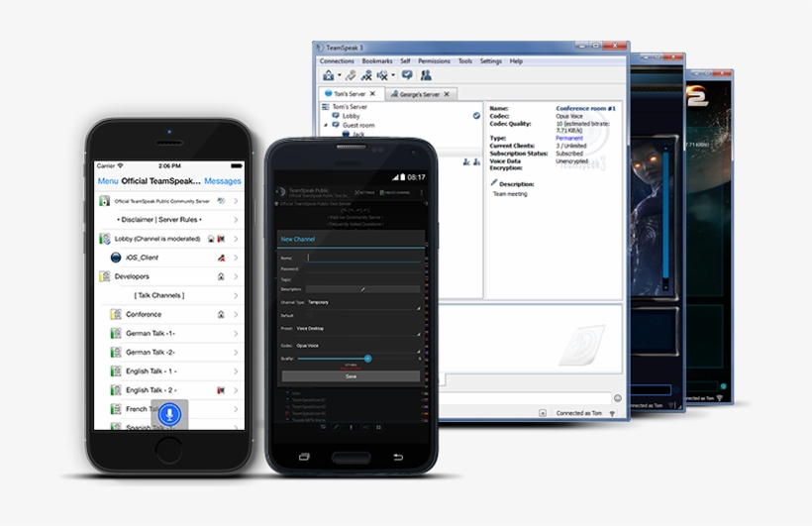Tap the lock icon on the Conference row
The height and width of the screenshot is (526, 812).
click(x=221, y=315)
